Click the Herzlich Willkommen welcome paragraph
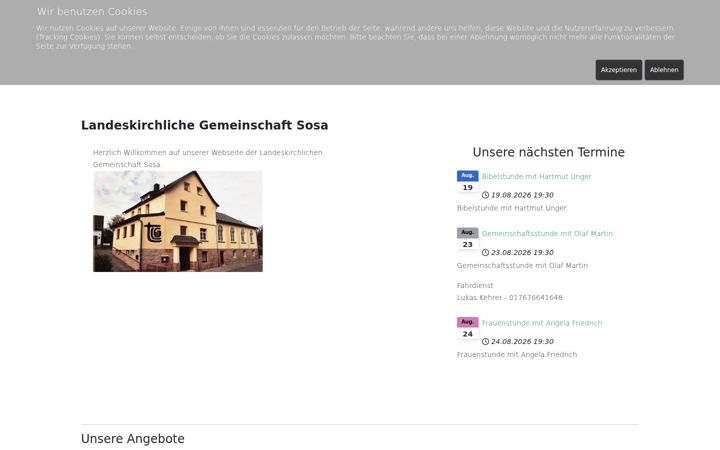 pos(208,158)
